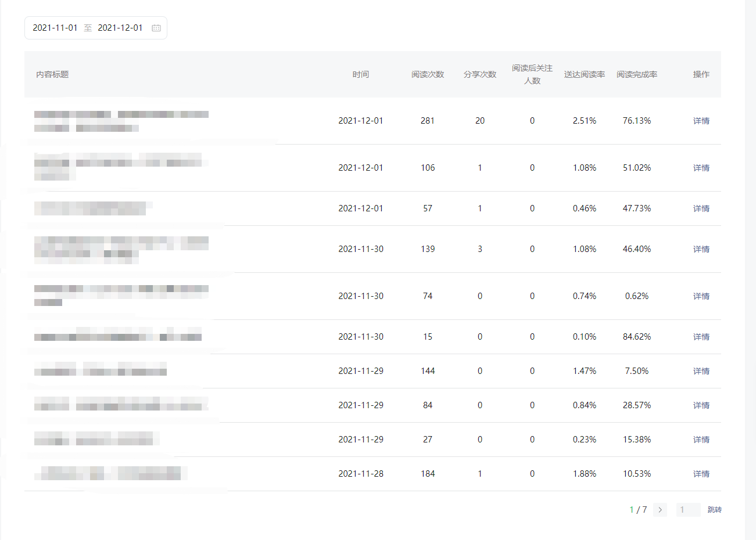Select the 0.23% delivery rate cell
This screenshot has width=756, height=540.
click(x=585, y=440)
